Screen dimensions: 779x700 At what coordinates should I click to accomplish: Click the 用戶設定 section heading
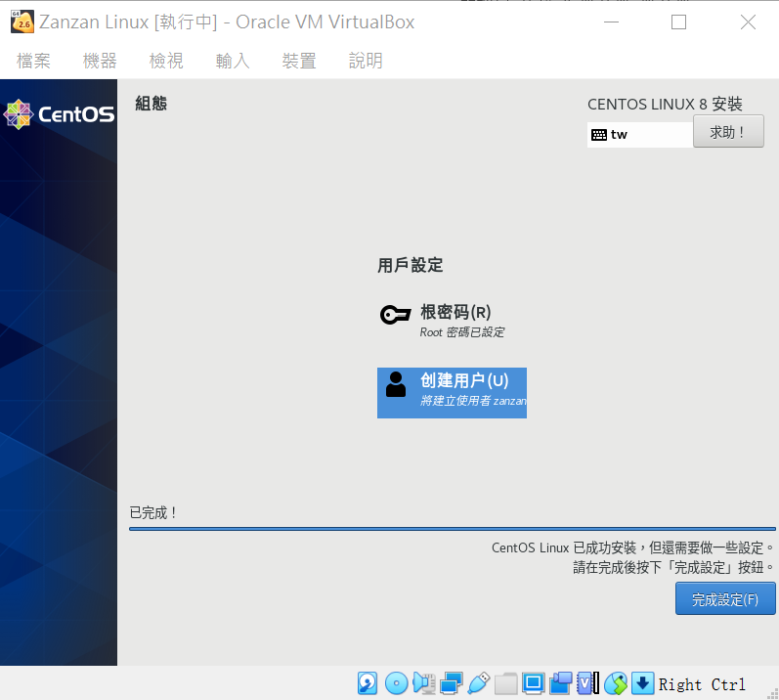click(410, 265)
